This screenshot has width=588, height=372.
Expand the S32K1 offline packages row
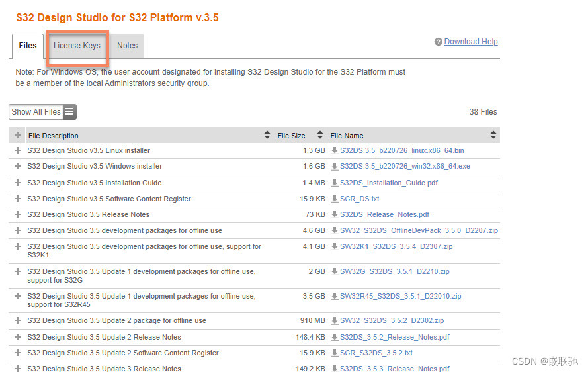point(18,246)
